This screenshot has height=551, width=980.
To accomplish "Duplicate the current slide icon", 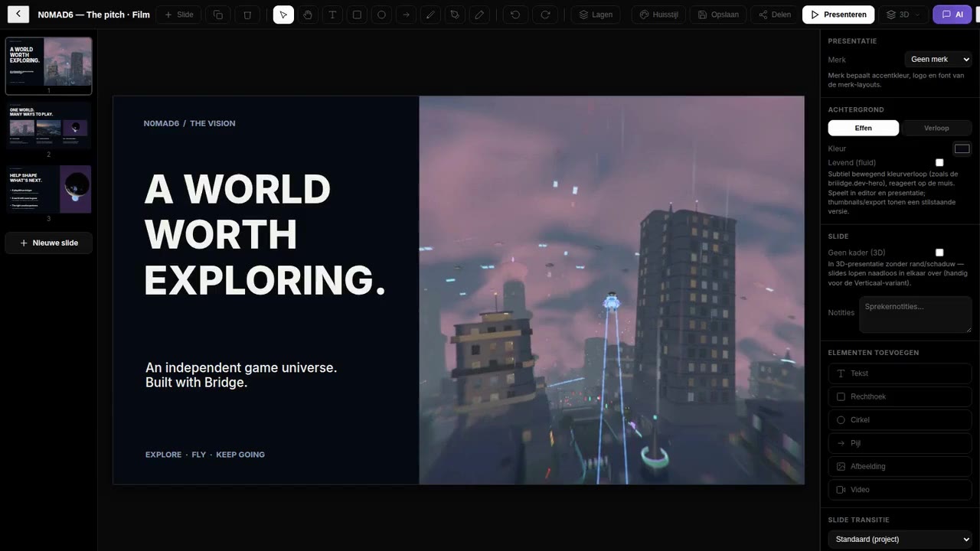I will pyautogui.click(x=218, y=15).
